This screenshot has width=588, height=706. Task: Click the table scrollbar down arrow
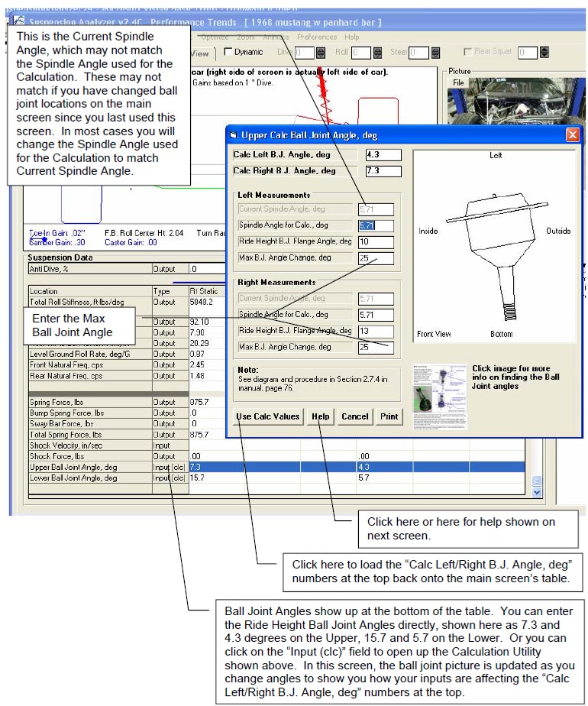537,492
